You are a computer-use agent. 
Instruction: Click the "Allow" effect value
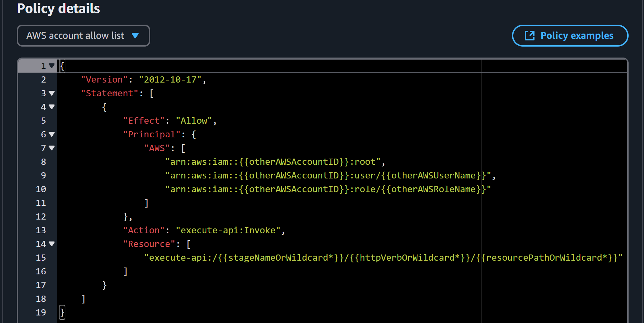tap(194, 121)
